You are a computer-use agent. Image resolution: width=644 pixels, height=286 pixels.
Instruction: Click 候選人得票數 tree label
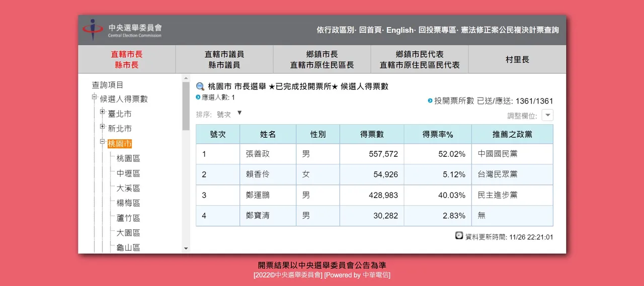(x=124, y=99)
